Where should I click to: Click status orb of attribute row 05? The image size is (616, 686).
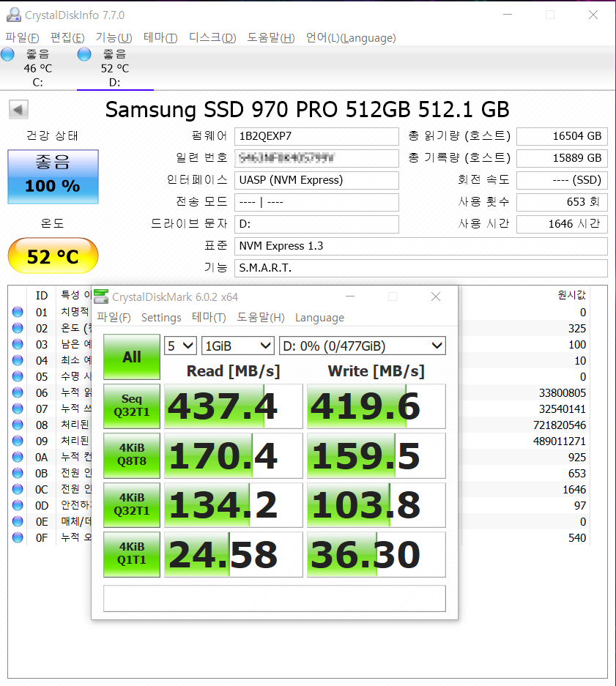click(x=18, y=377)
